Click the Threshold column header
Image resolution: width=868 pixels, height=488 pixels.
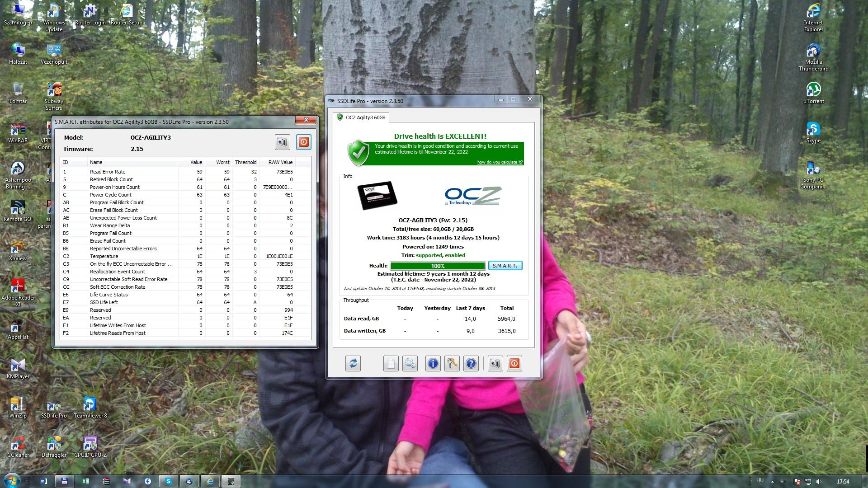tap(245, 162)
